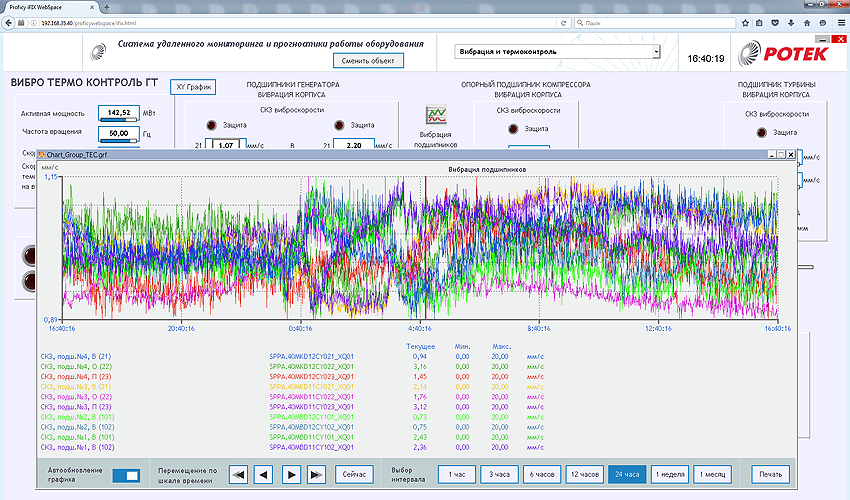Select the 24 часа interval
The image size is (850, 500).
point(627,475)
